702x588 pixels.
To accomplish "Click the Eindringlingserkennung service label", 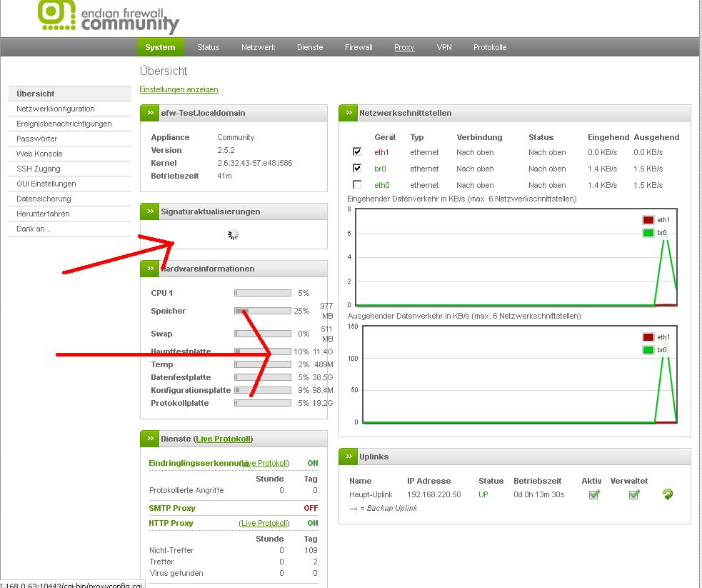I will coord(197,463).
